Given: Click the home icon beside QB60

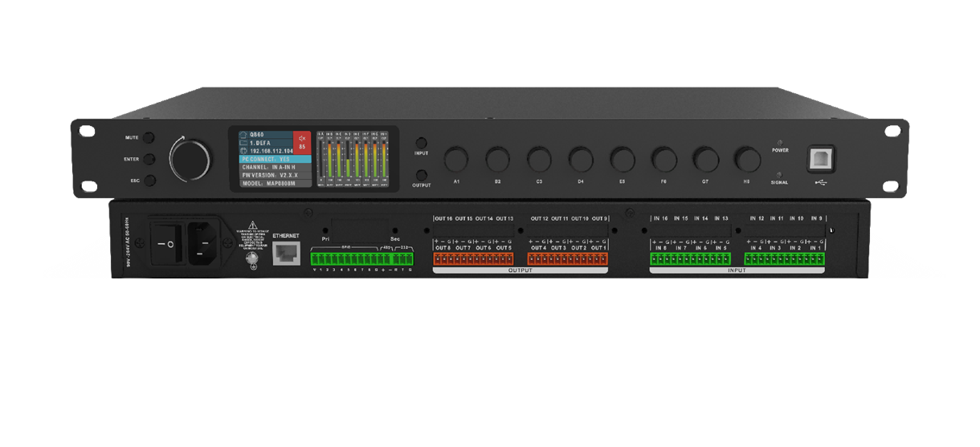Looking at the screenshot, I should [243, 134].
